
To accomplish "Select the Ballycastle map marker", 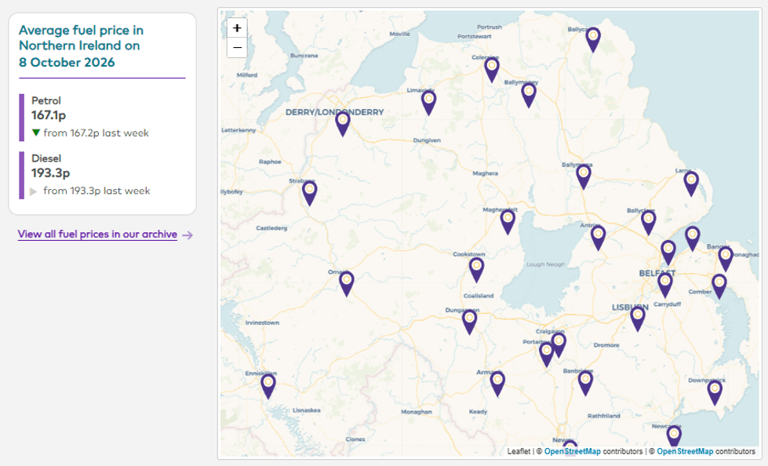I will coord(593,40).
